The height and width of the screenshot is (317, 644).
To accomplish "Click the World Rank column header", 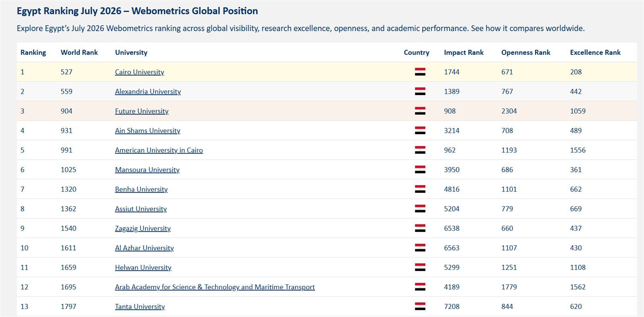I will tap(79, 52).
